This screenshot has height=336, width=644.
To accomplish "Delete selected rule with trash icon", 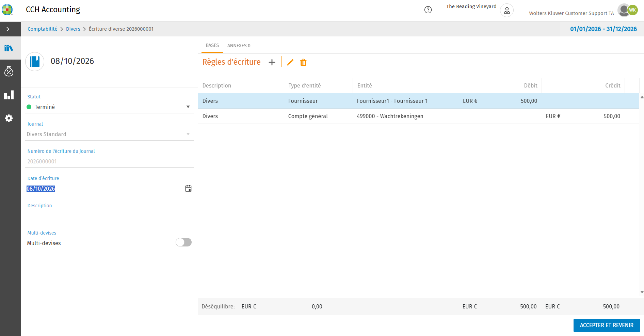I will [303, 62].
